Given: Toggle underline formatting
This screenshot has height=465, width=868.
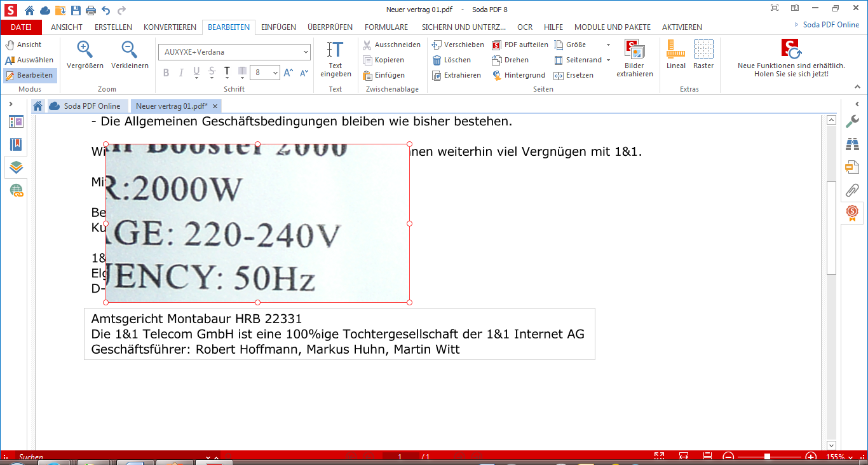Looking at the screenshot, I should pos(196,73).
